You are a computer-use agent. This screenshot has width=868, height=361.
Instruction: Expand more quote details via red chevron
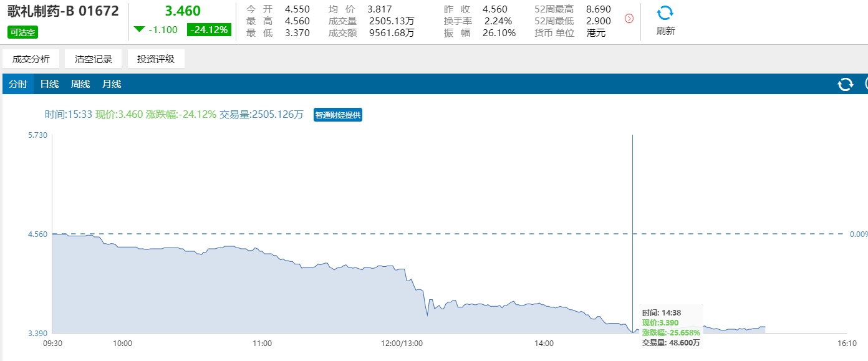[x=629, y=19]
